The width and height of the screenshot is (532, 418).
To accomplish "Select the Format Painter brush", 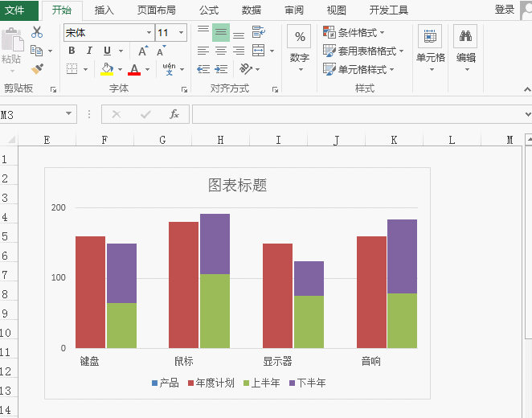I will tap(37, 69).
